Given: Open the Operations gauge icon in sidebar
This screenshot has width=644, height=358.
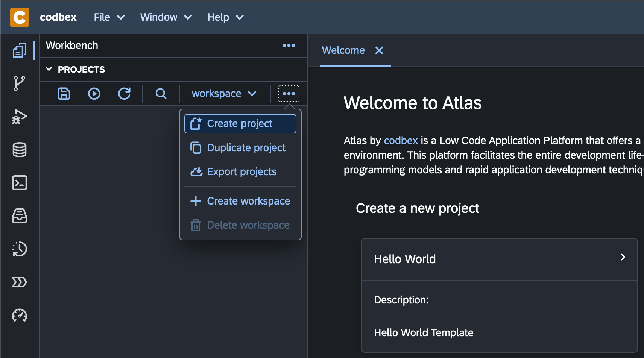Looking at the screenshot, I should pos(20,315).
